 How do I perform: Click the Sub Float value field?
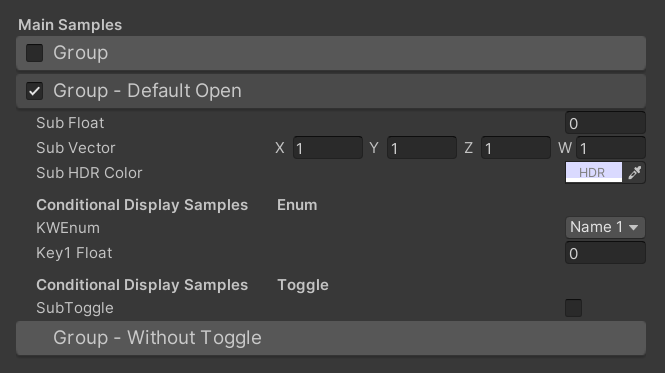(x=605, y=123)
